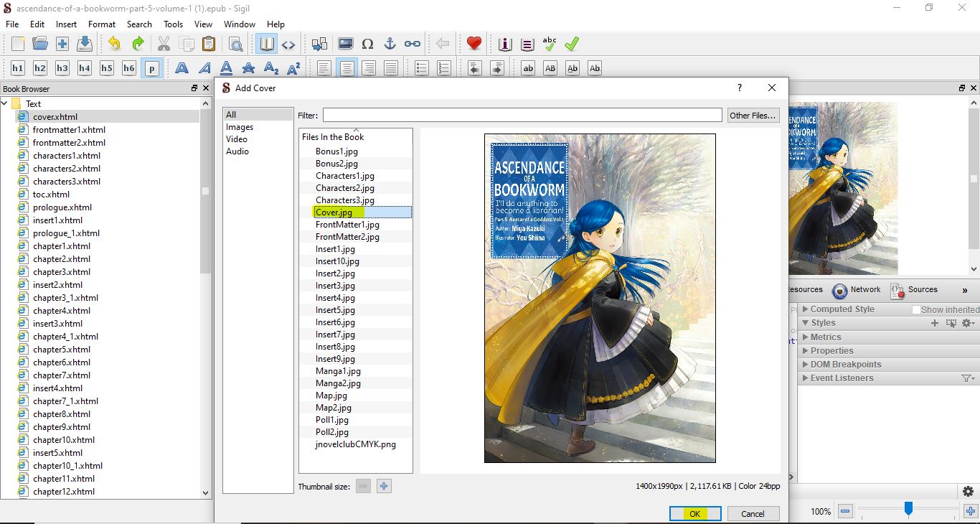This screenshot has width=980, height=524.
Task: Run spellcheck with abc icon
Action: 550,44
